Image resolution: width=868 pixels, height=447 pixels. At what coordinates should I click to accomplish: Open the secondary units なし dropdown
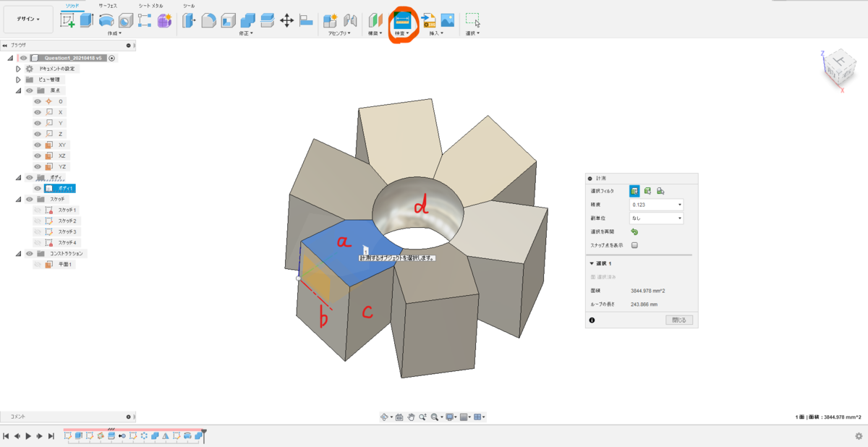656,218
